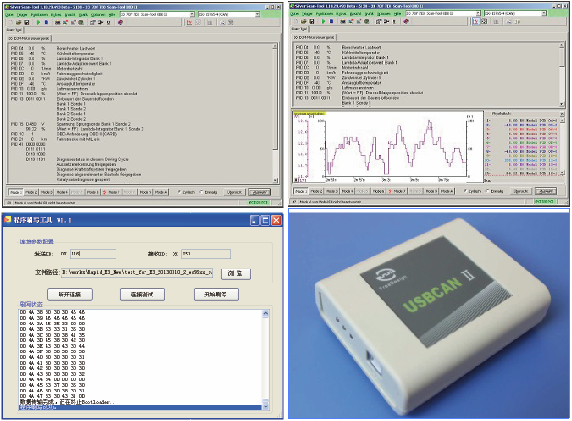Click the left button under the file path in flash tool
Screen dimensions: 572x421
point(70,294)
